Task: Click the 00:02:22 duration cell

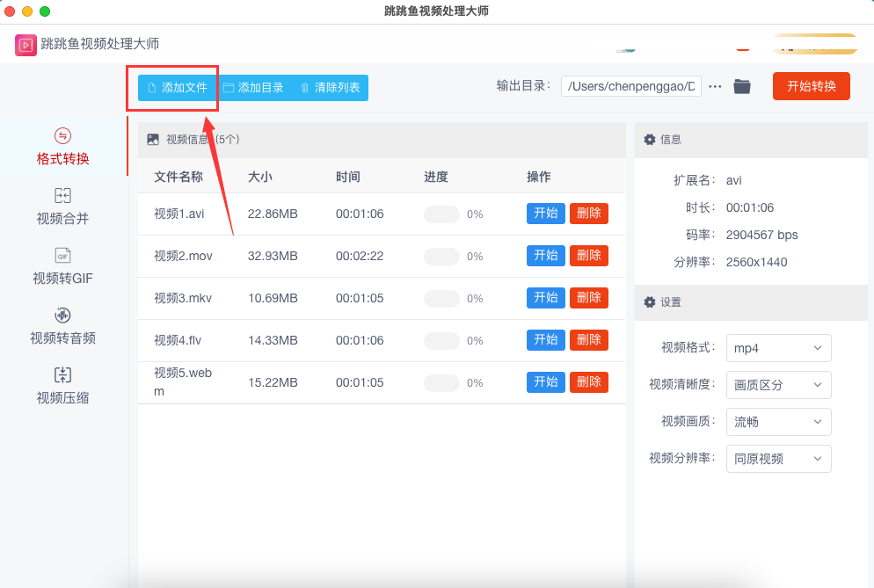Action: pos(360,257)
